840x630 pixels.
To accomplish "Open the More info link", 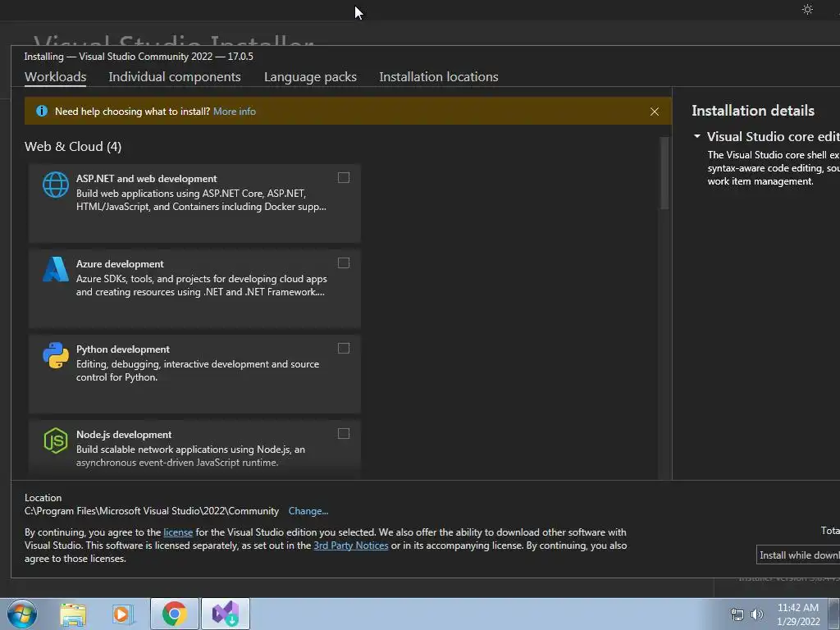I will (235, 112).
